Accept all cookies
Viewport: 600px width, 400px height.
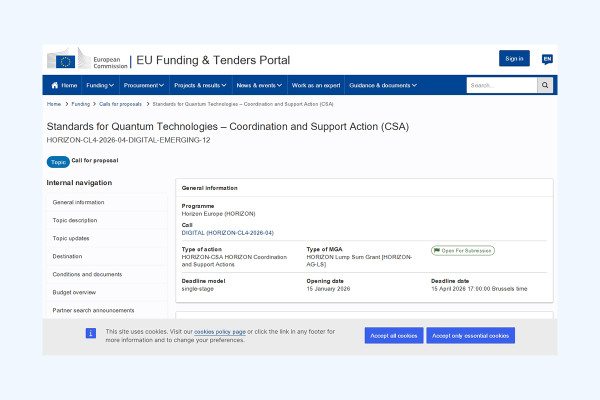pyautogui.click(x=394, y=336)
